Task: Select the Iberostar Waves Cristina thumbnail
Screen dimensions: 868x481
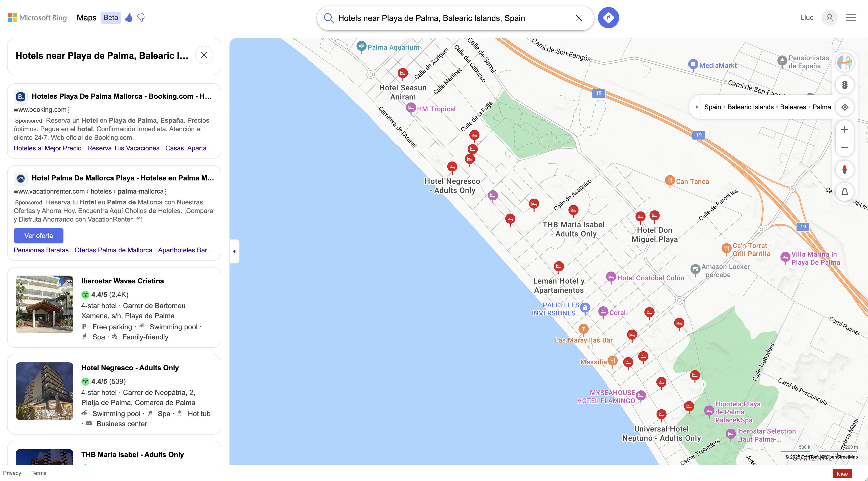Action: 44,304
